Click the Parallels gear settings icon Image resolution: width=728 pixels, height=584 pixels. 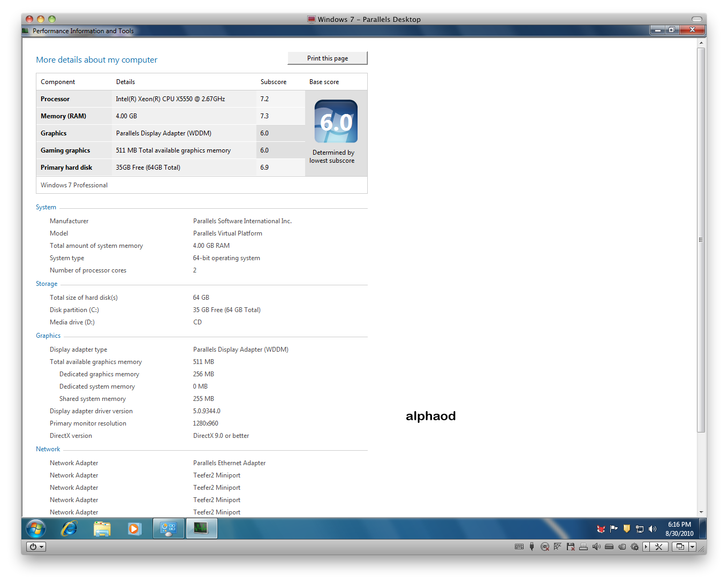click(635, 547)
